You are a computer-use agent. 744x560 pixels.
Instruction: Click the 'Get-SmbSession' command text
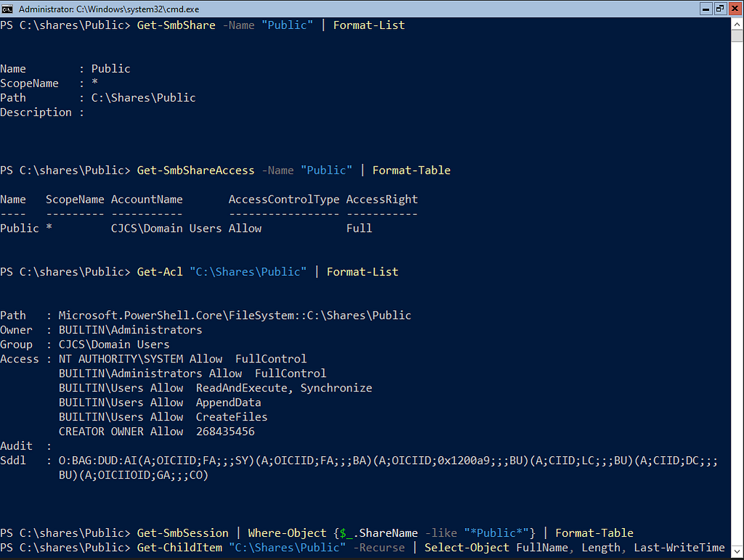pos(182,533)
